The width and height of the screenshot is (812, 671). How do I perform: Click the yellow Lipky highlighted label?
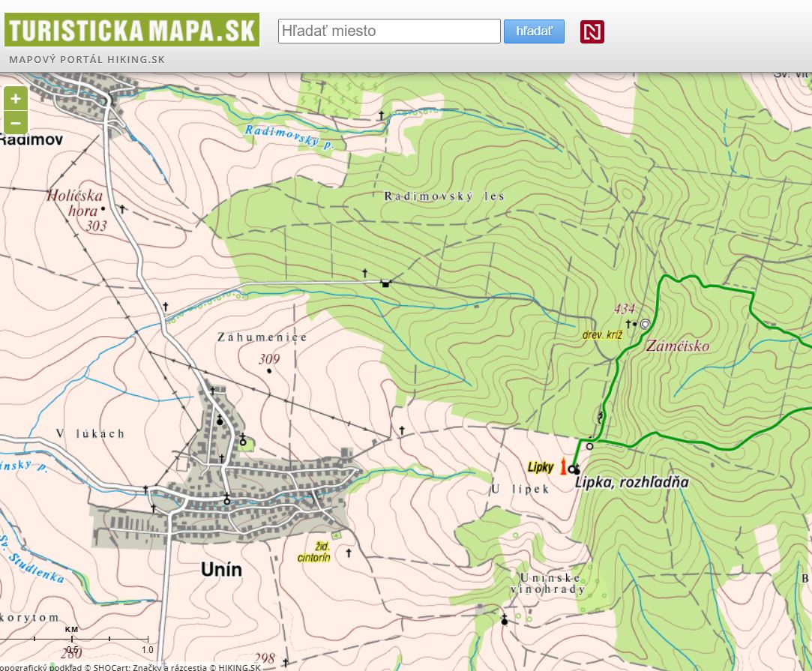[x=541, y=468]
